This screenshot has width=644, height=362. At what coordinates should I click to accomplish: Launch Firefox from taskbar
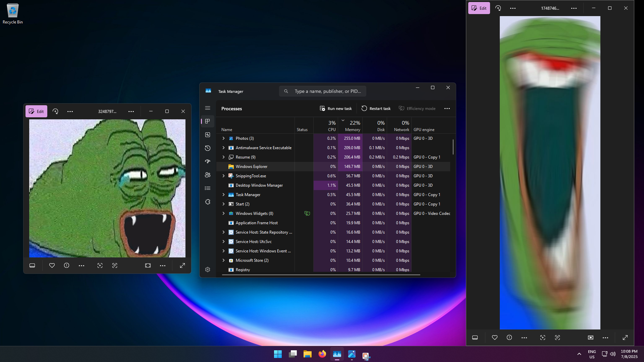322,354
